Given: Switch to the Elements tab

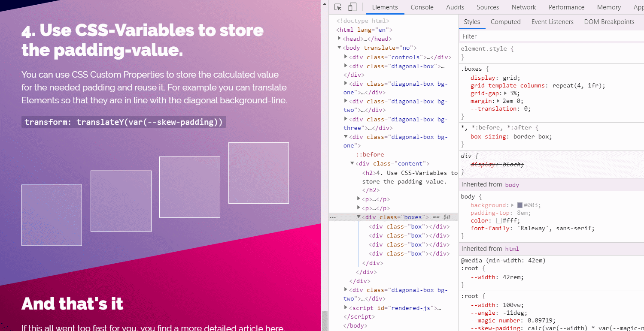Looking at the screenshot, I should (385, 7).
